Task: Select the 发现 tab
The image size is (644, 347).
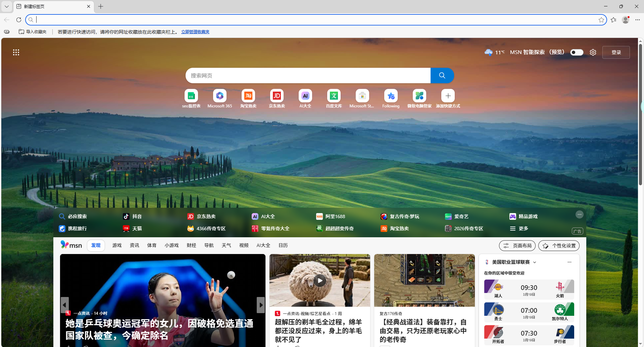Action: pyautogui.click(x=96, y=245)
